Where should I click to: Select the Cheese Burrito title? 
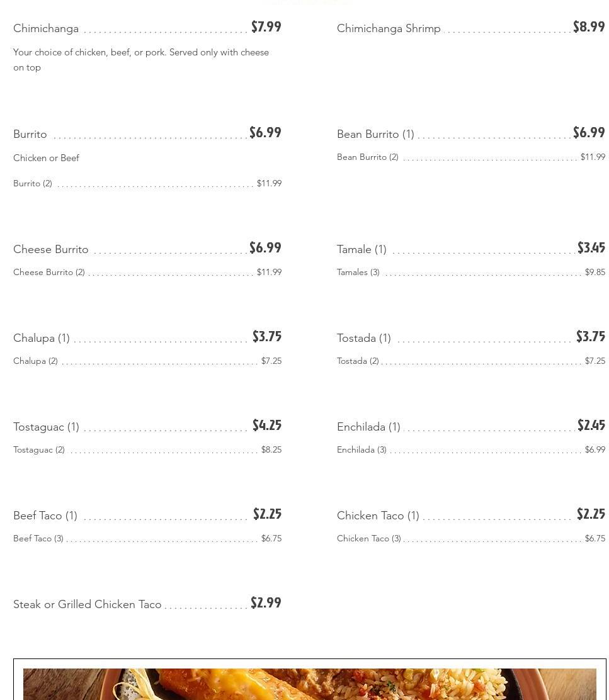(51, 249)
